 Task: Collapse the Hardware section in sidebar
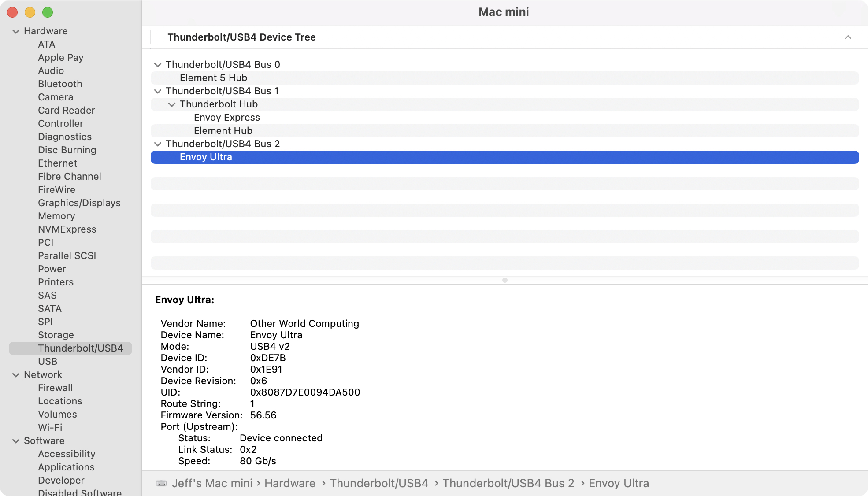(x=16, y=31)
